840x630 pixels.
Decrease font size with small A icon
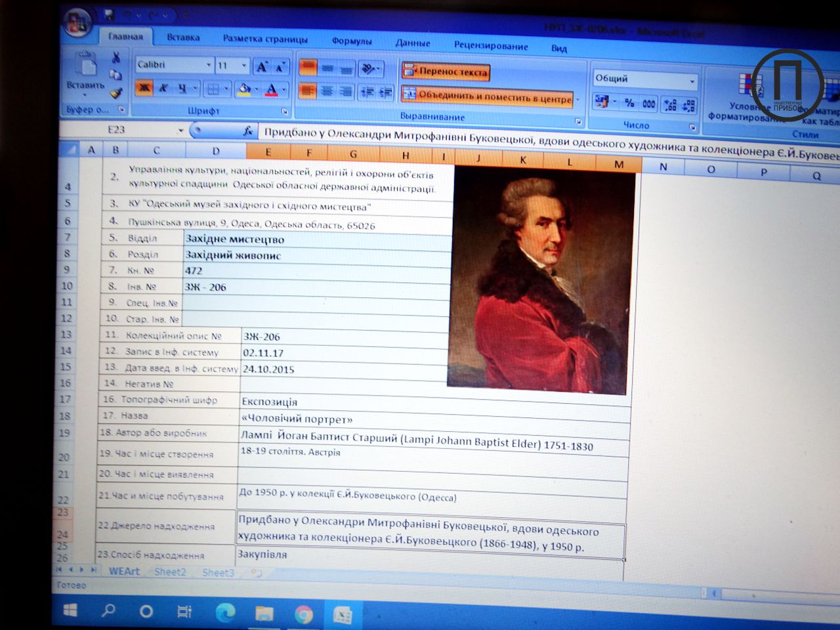280,67
